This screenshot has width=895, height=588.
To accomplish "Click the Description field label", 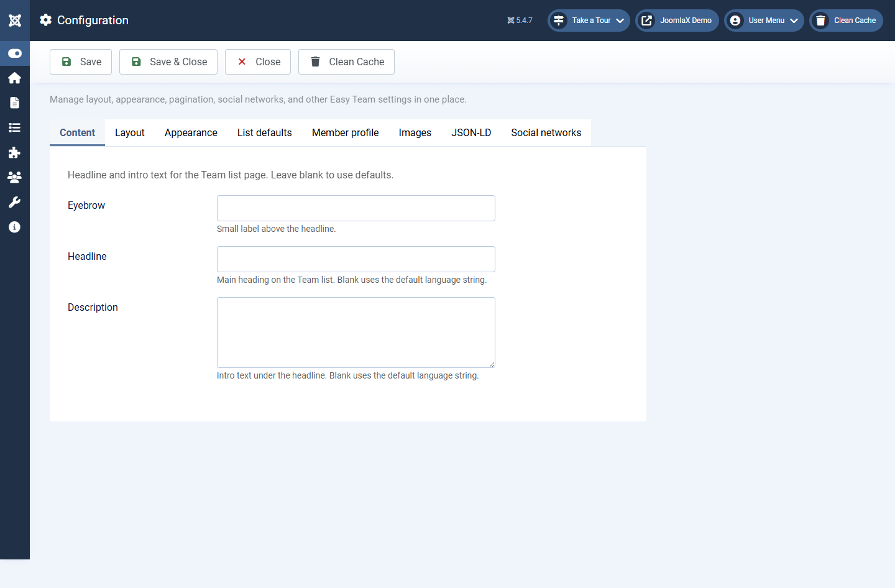I will point(93,307).
